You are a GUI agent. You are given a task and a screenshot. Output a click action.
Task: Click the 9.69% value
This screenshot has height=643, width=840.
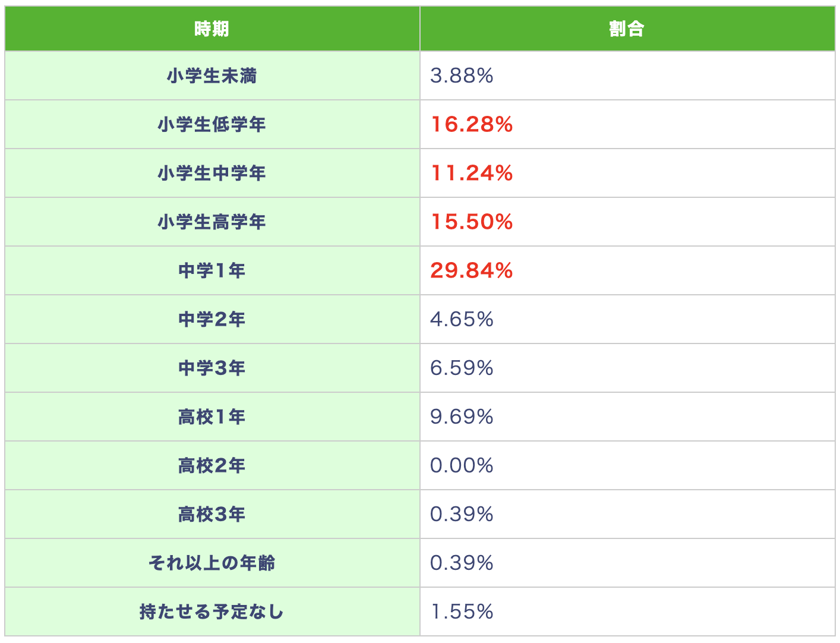(462, 417)
